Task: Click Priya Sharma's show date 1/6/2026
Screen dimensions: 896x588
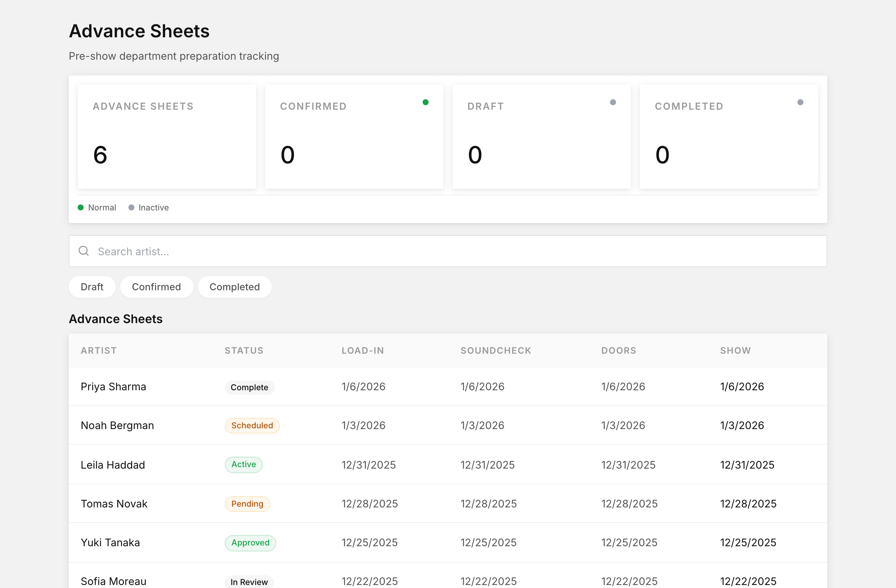Action: point(742,387)
